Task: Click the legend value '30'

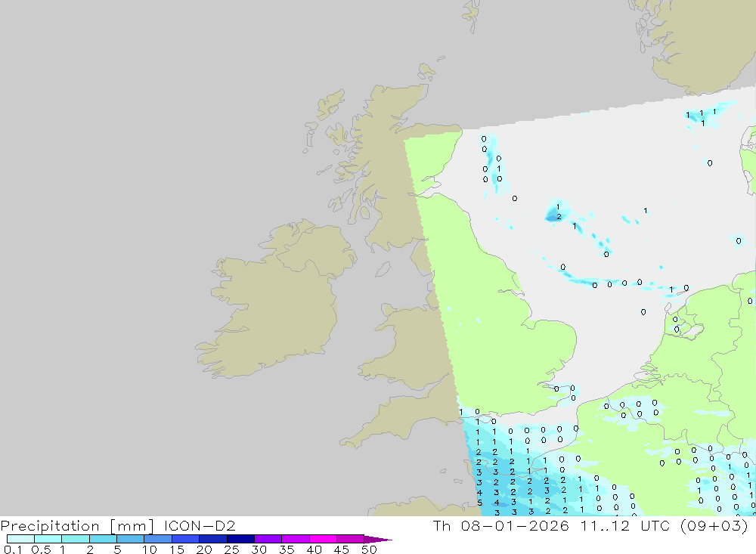Action: (259, 549)
